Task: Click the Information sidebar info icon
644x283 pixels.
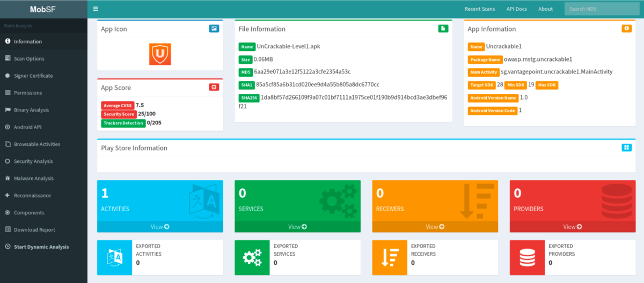Action: pyautogui.click(x=8, y=41)
